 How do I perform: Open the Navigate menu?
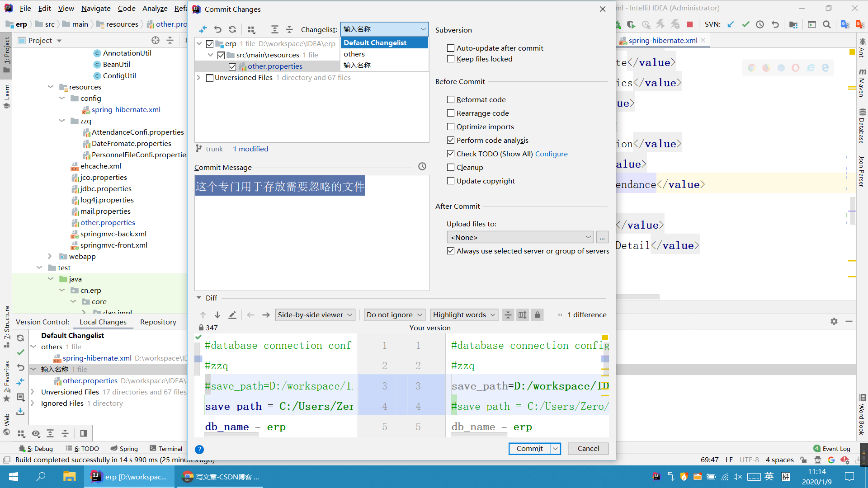pos(96,8)
